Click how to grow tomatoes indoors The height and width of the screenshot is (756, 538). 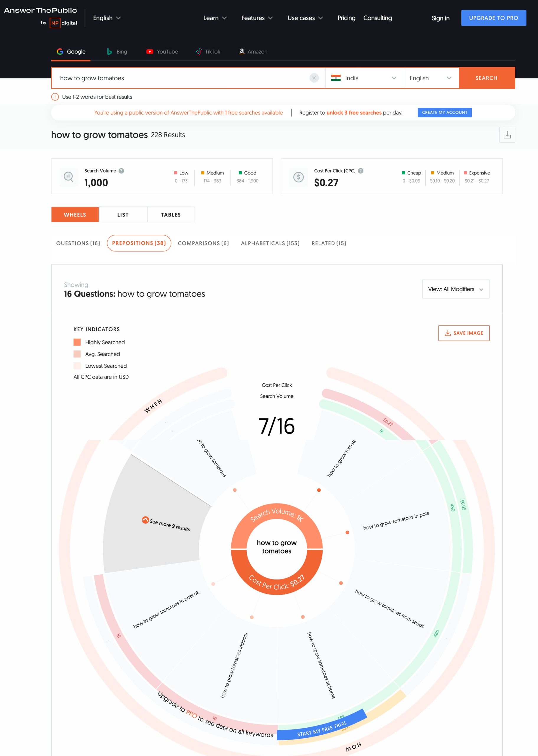(234, 665)
